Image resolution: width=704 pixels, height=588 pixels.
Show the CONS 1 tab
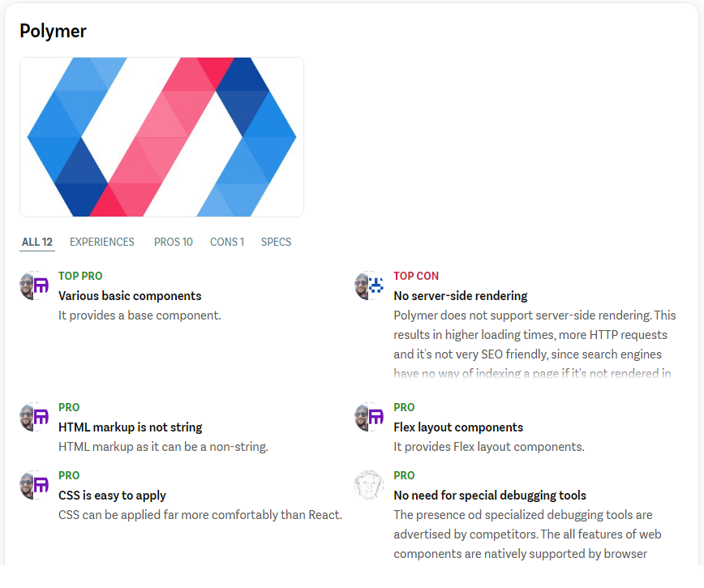click(x=227, y=242)
